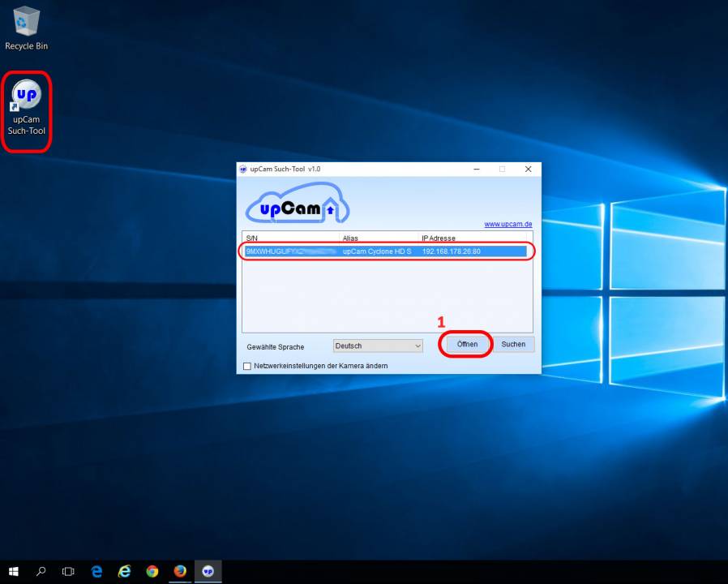Enable Netzwerkeinstellungen der Kamera ändern checkbox
Viewport: 728px width, 584px height.
[x=247, y=366]
